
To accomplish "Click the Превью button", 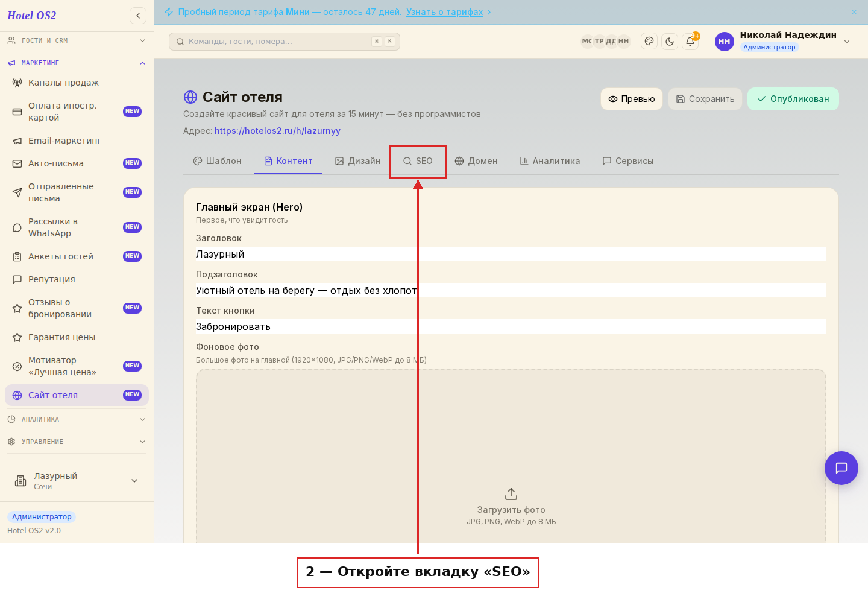I will 632,99.
